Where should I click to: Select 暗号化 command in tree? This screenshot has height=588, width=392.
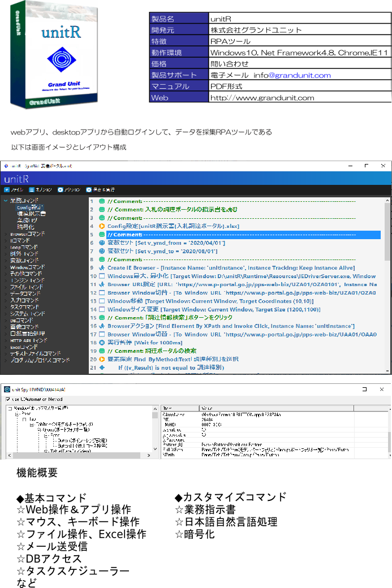(25, 227)
